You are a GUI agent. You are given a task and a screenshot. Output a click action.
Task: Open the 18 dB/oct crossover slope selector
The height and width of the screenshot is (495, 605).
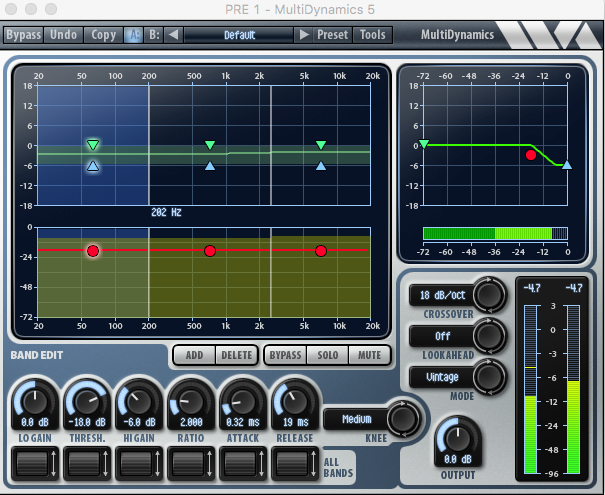(x=442, y=296)
